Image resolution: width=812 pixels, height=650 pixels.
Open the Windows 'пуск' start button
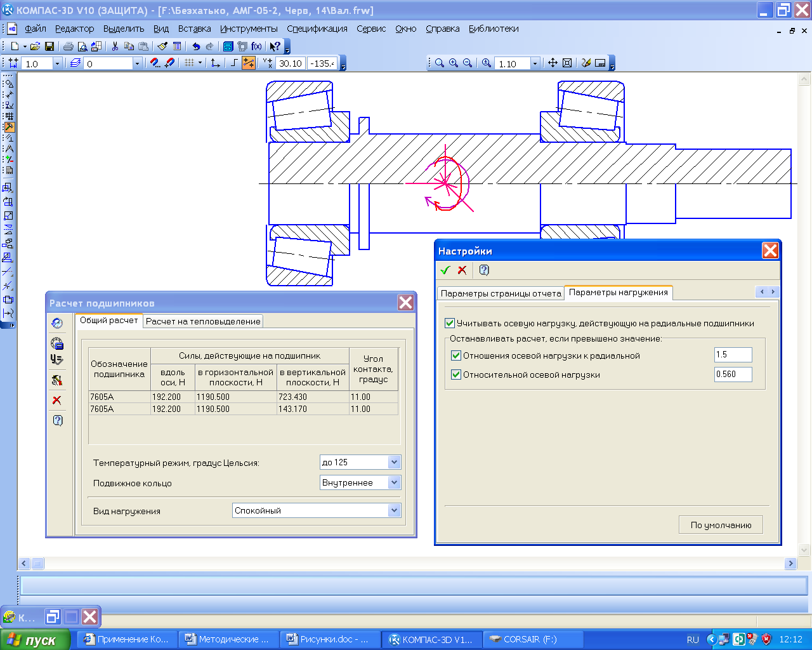pyautogui.click(x=35, y=640)
